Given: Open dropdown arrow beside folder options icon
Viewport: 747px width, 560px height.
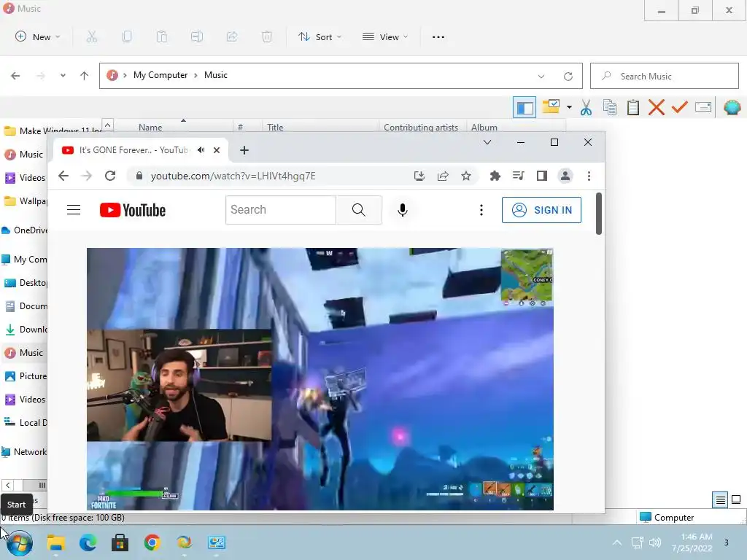Looking at the screenshot, I should 569,107.
